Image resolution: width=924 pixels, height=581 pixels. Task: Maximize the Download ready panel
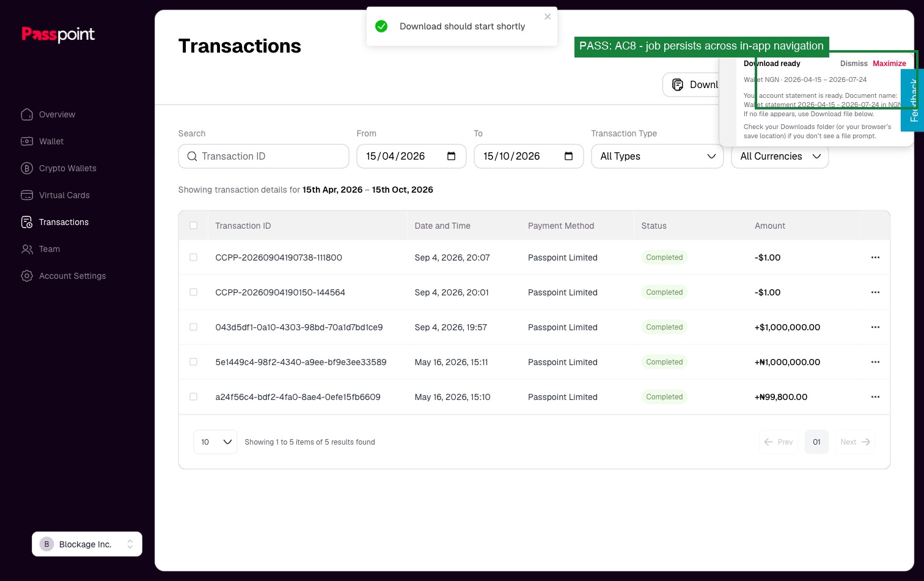click(889, 64)
